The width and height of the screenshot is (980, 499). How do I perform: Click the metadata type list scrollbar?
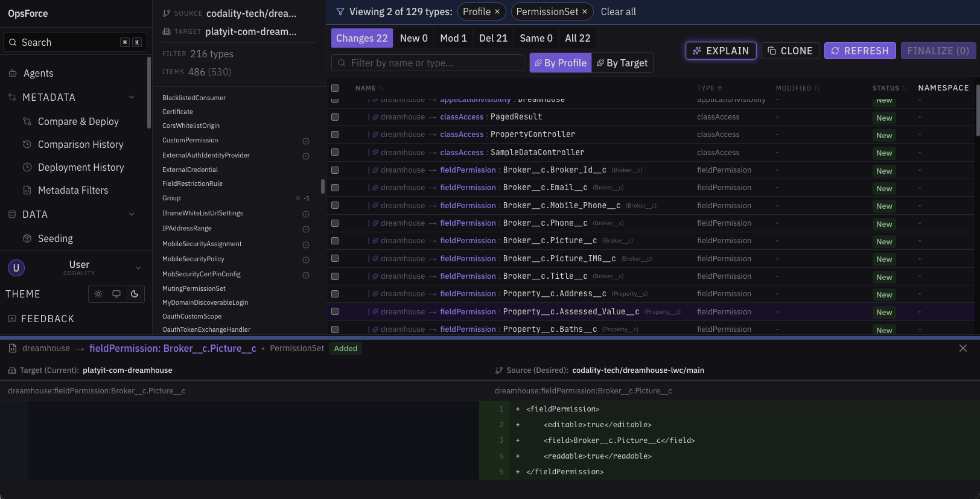coord(323,186)
